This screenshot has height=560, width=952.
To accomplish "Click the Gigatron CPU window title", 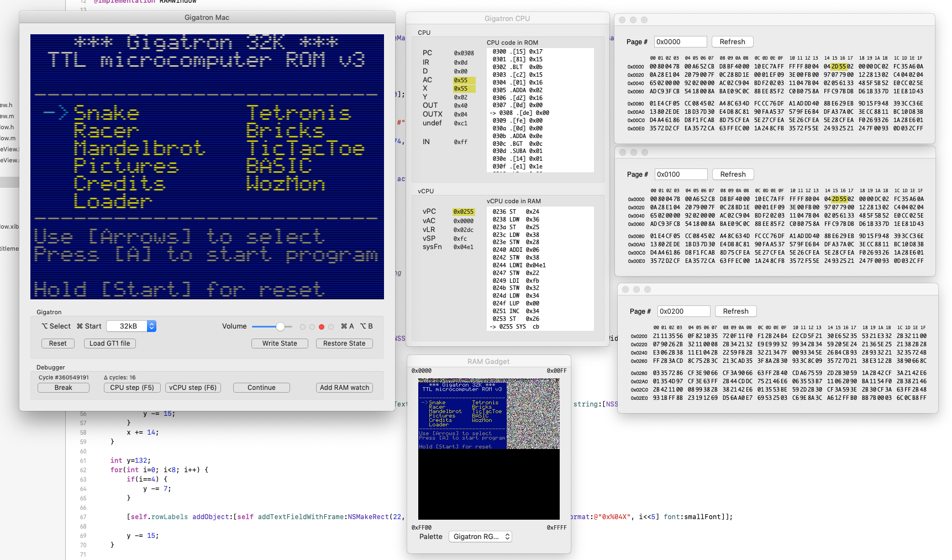I will [507, 19].
